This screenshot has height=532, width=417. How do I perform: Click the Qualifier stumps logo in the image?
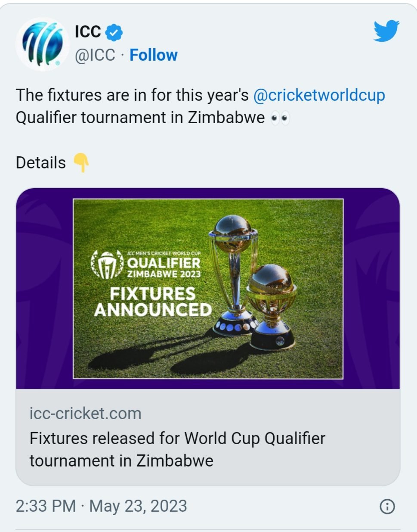[107, 264]
